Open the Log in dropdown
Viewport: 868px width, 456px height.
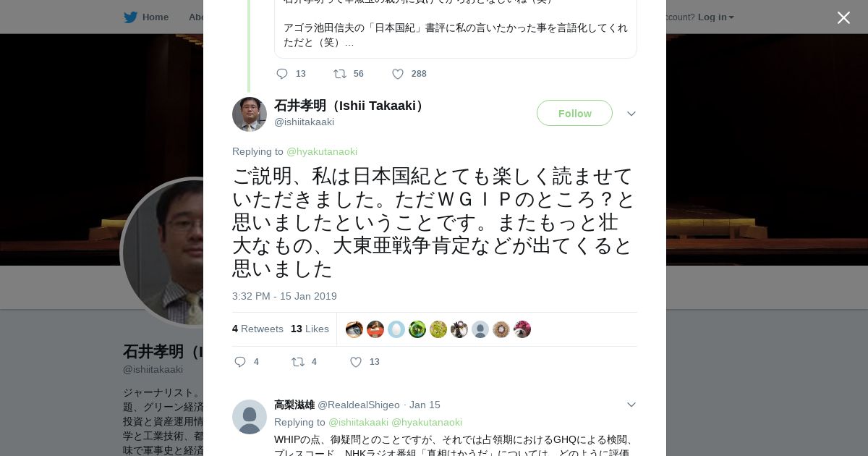(x=715, y=17)
